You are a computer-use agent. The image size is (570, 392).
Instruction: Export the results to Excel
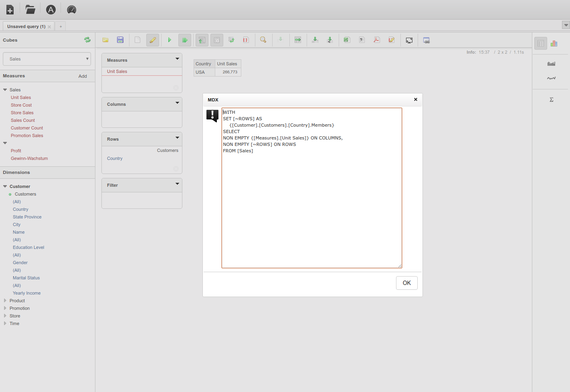[x=346, y=40]
